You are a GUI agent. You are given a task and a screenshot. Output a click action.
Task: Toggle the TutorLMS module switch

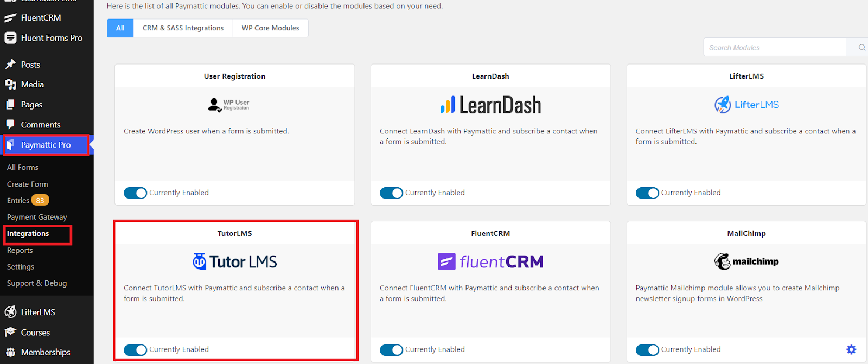(135, 350)
